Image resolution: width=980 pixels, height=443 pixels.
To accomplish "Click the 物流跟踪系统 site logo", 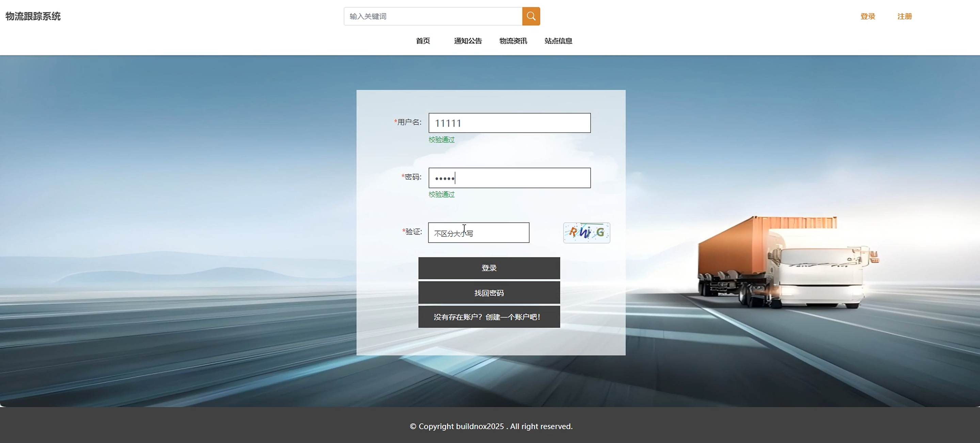I will [x=33, y=16].
